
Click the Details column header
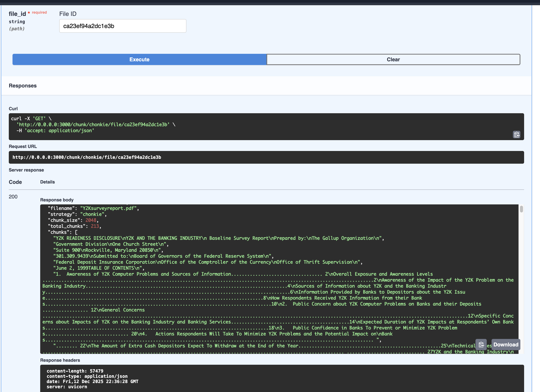point(47,182)
